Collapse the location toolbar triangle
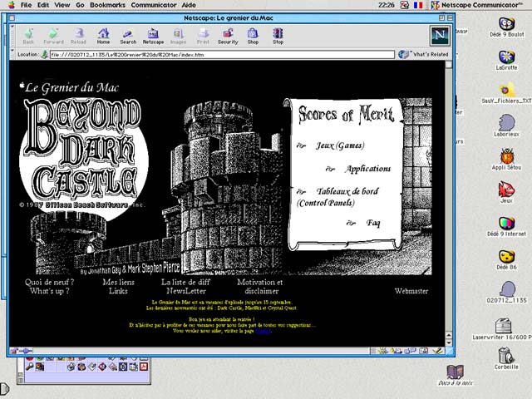532x399 pixels. [12, 51]
